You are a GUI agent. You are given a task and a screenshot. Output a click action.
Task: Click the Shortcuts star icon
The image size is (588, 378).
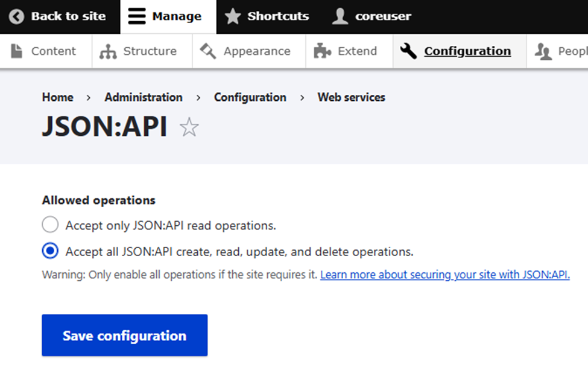pyautogui.click(x=233, y=16)
